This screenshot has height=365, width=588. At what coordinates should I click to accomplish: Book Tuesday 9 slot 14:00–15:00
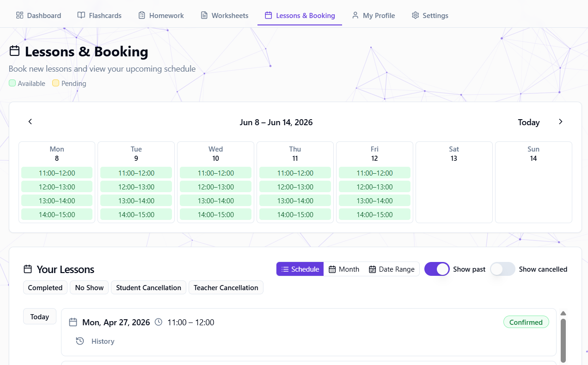click(x=136, y=214)
